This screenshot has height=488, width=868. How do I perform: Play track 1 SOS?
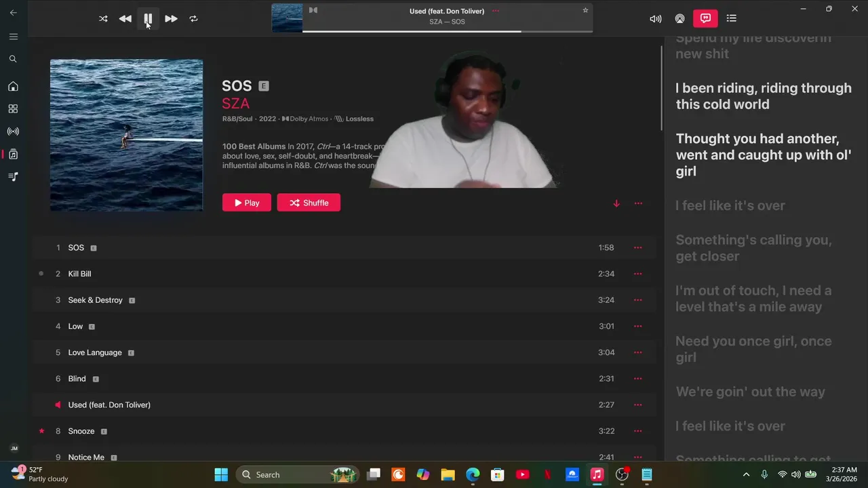[344, 247]
